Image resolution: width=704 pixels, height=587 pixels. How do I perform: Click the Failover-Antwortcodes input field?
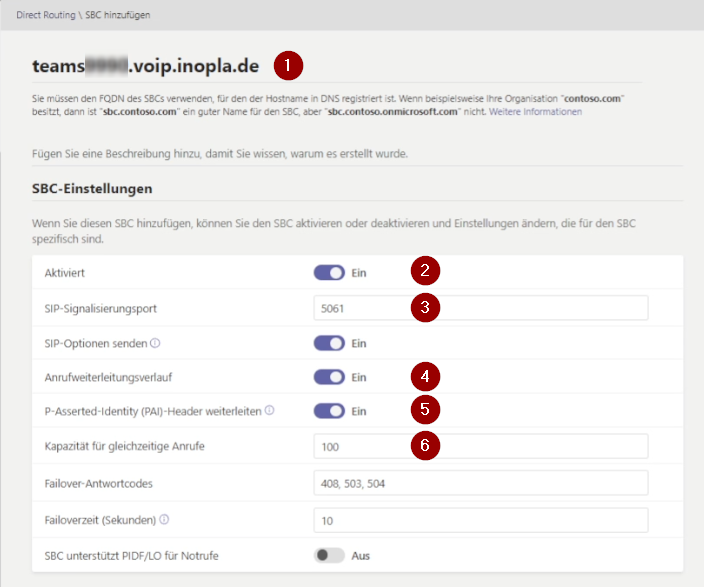point(481,483)
